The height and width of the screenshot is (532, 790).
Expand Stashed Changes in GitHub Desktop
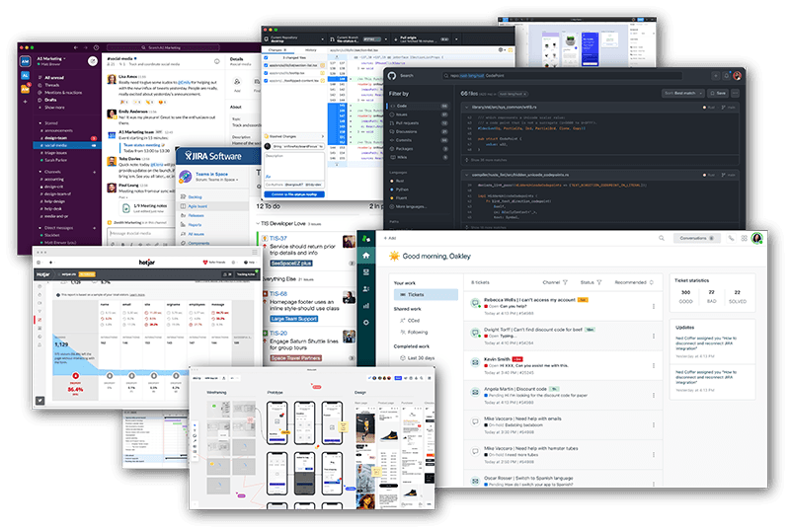click(294, 136)
